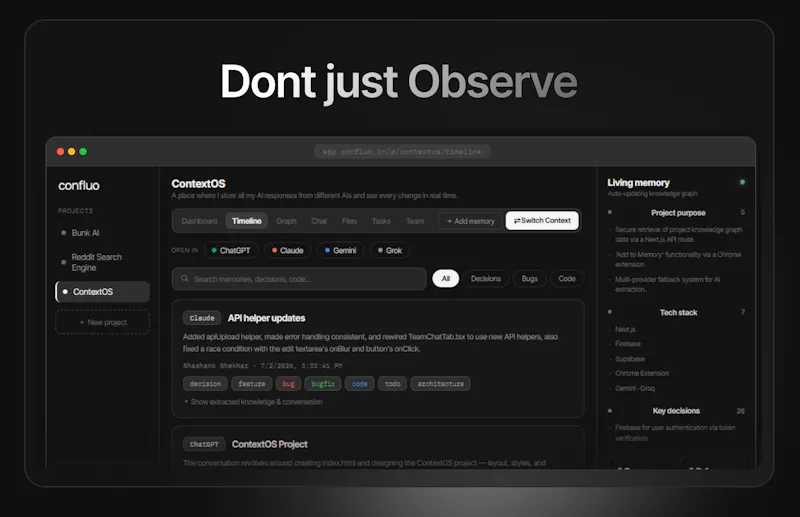Click the Shashank Shekhar timestamp line
800x517 pixels.
click(x=263, y=366)
